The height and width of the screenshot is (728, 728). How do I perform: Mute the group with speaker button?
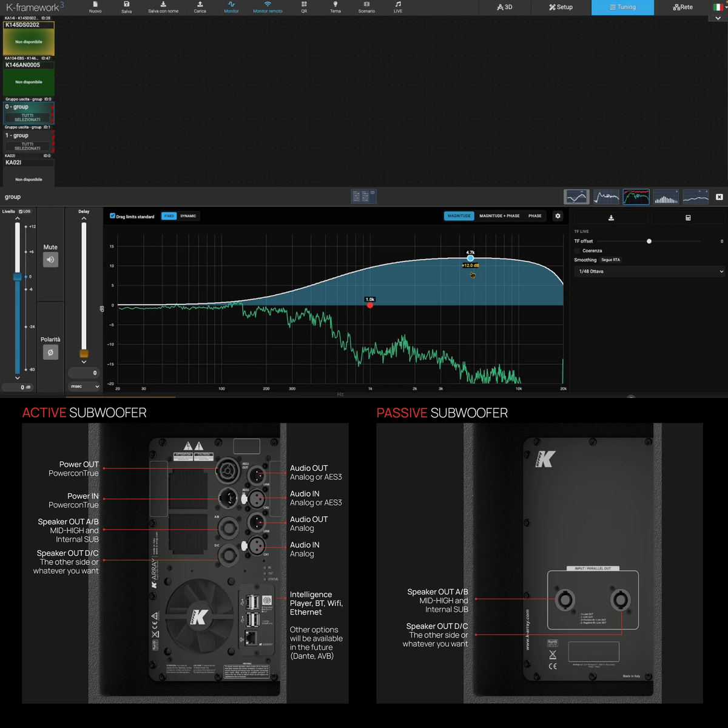(x=50, y=260)
